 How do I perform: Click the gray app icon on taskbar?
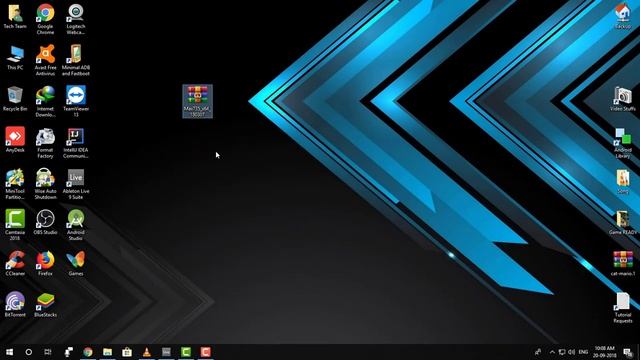point(166,352)
